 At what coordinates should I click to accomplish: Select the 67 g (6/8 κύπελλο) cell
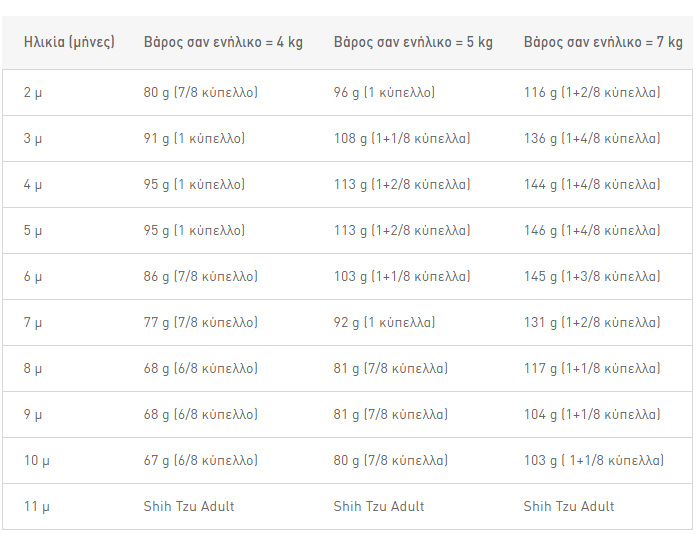pos(201,460)
